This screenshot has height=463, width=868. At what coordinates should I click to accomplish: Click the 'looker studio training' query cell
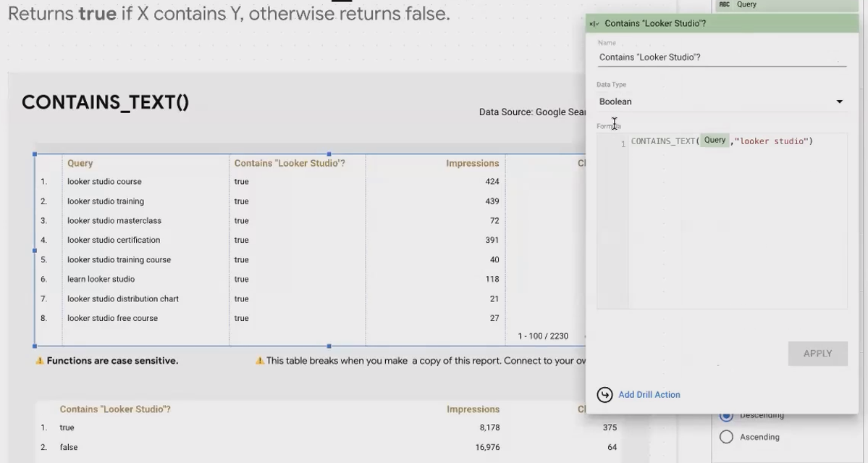106,201
